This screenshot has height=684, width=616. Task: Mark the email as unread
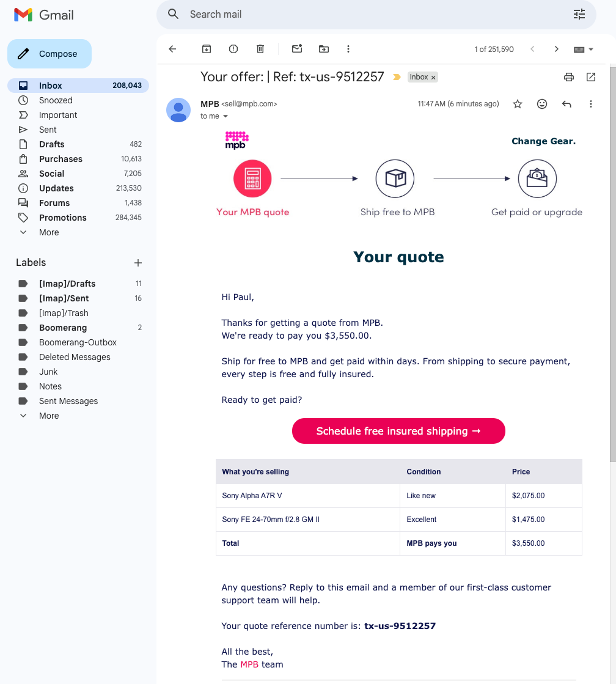[x=297, y=49]
